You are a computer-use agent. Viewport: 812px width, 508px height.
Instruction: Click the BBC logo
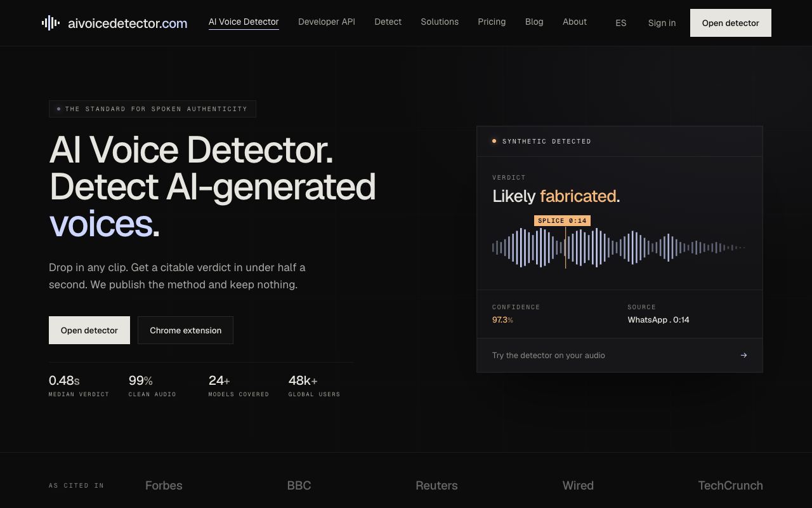coord(299,486)
